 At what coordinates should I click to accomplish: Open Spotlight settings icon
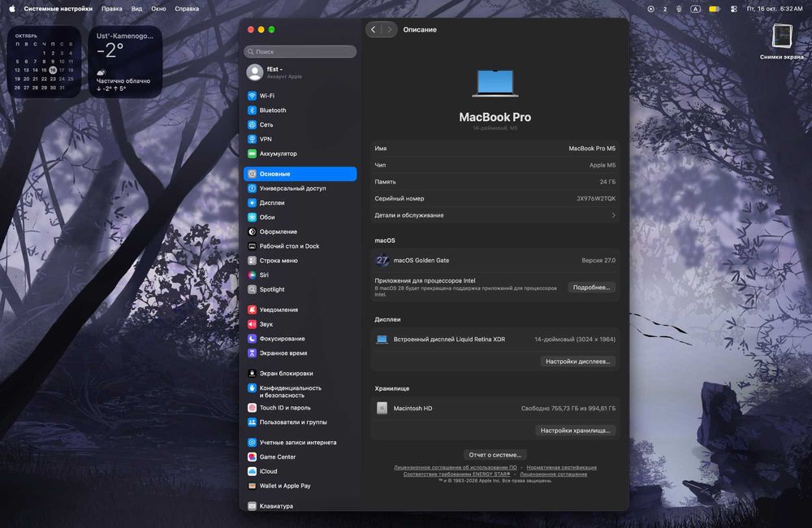(x=252, y=290)
